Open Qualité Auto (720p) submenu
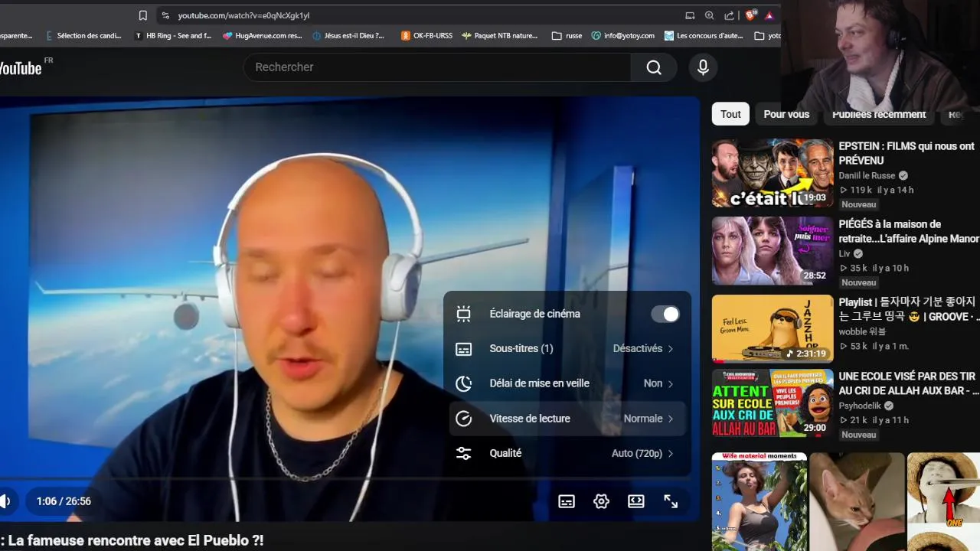This screenshot has width=980, height=551. (x=567, y=453)
